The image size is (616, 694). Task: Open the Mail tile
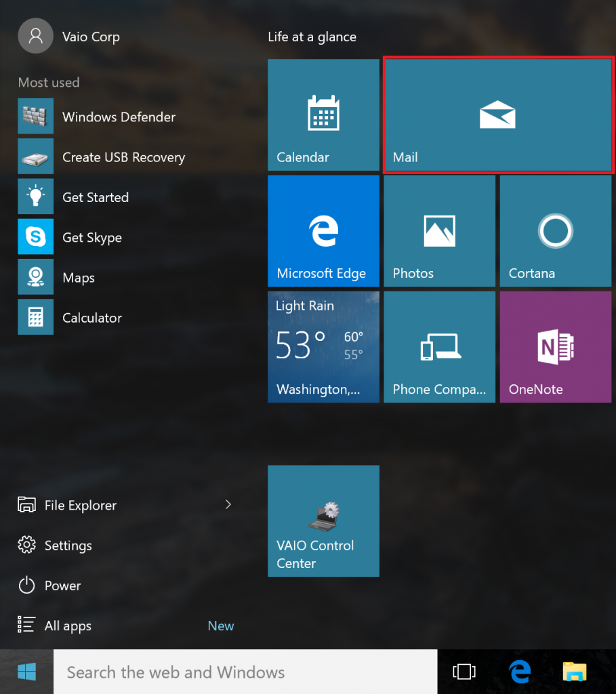[498, 115]
